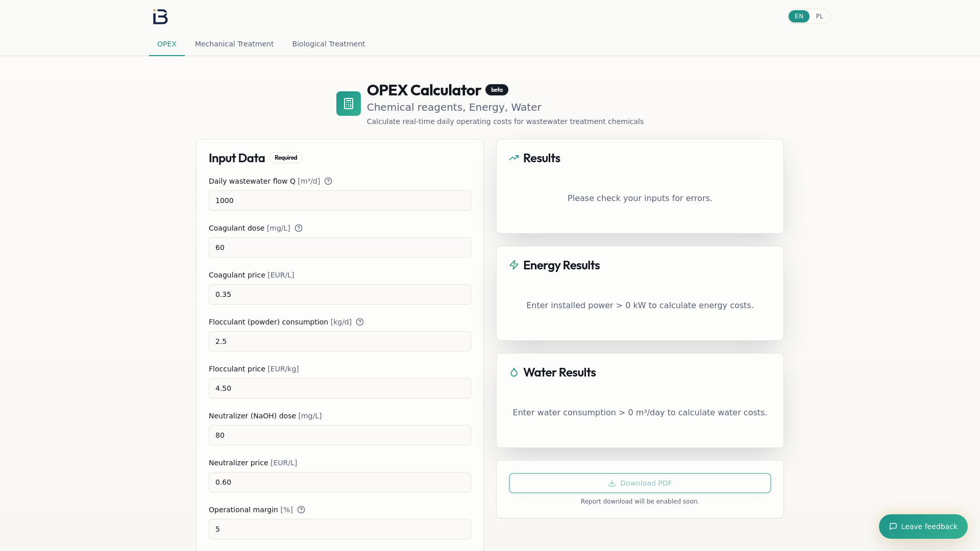The width and height of the screenshot is (980, 551).
Task: Click the 'Chemical reagents, Energy, Water' subtitle
Action: [x=454, y=107]
